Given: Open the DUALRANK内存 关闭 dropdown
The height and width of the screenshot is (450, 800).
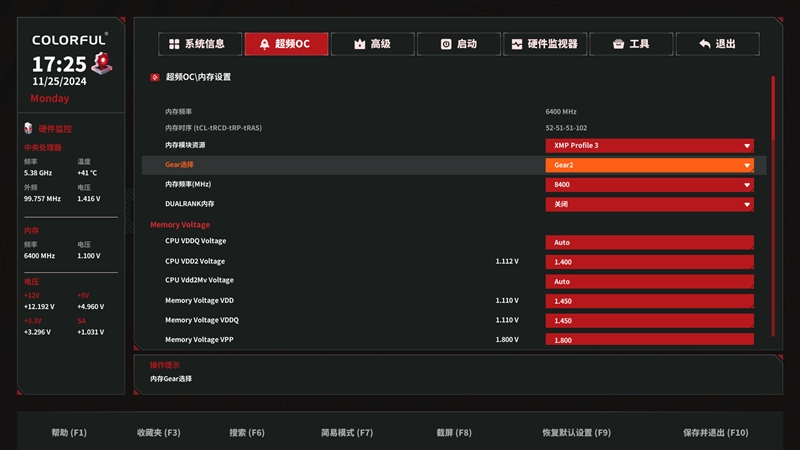Looking at the screenshot, I should pyautogui.click(x=649, y=204).
